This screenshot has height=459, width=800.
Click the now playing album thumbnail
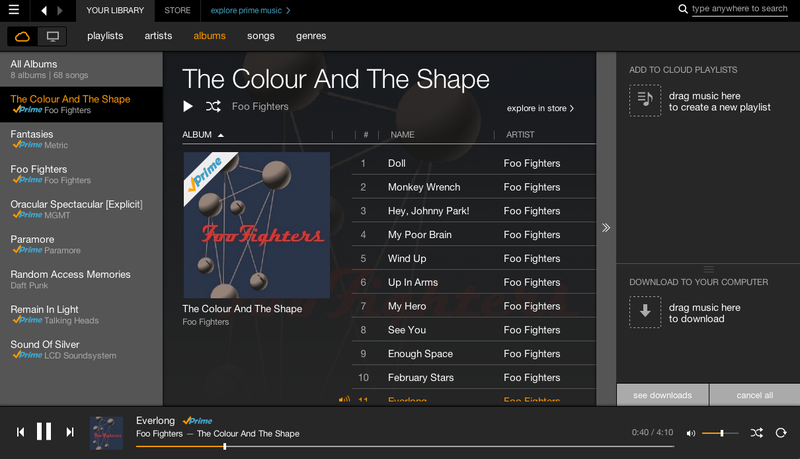(106, 433)
